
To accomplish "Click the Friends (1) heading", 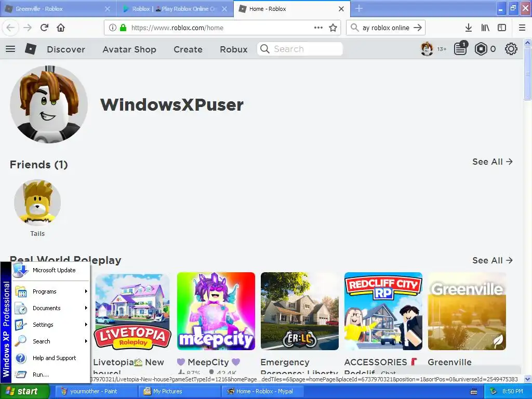I will [38, 165].
